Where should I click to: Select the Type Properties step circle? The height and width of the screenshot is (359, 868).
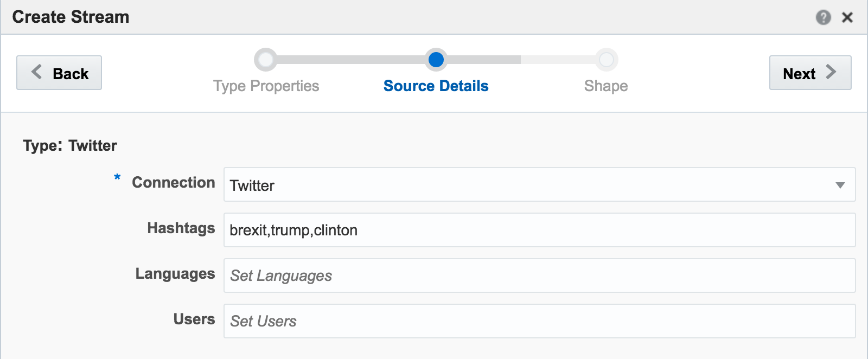pyautogui.click(x=266, y=60)
